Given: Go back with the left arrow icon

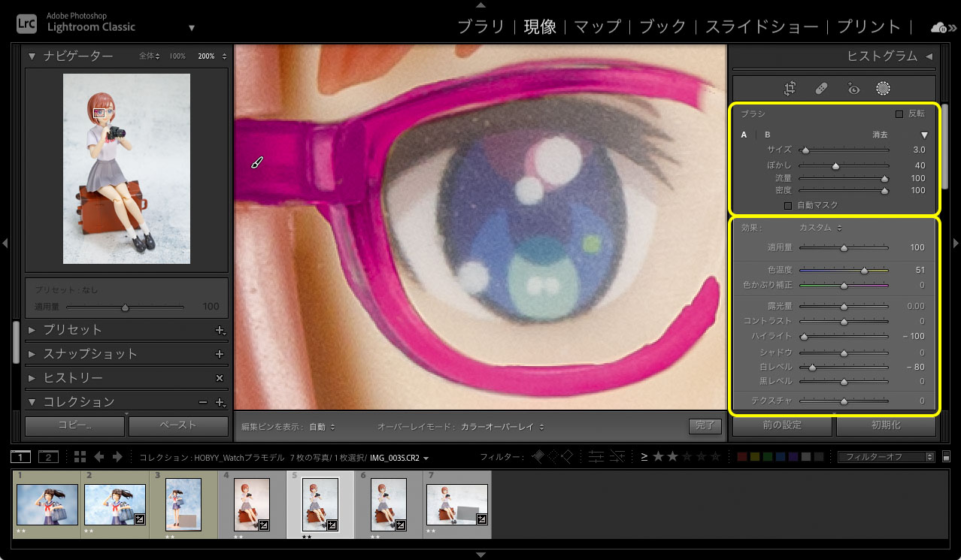Looking at the screenshot, I should pos(99,457).
